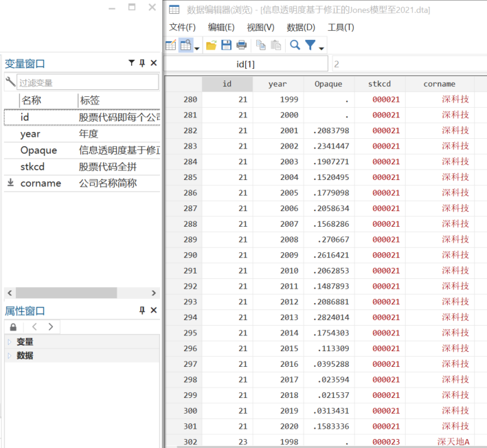This screenshot has height=448, width=487.
Task: Pin the 属性窗口 panel
Action: (142, 311)
